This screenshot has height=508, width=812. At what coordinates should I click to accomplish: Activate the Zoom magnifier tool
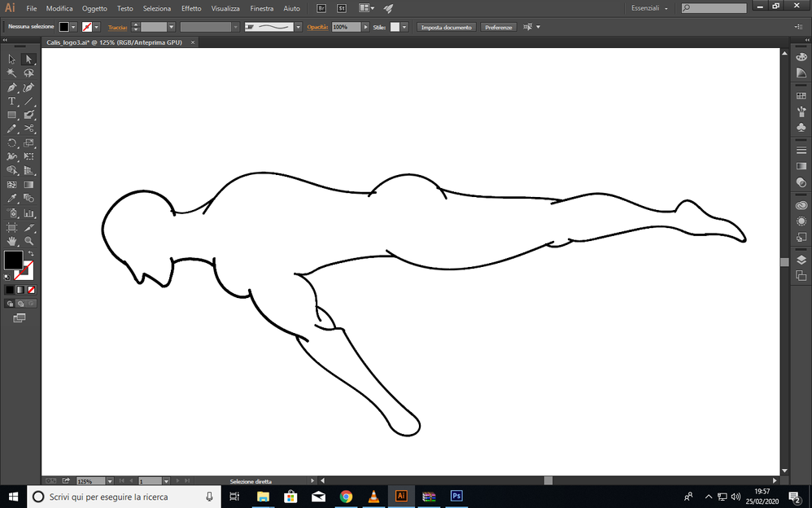pos(28,241)
